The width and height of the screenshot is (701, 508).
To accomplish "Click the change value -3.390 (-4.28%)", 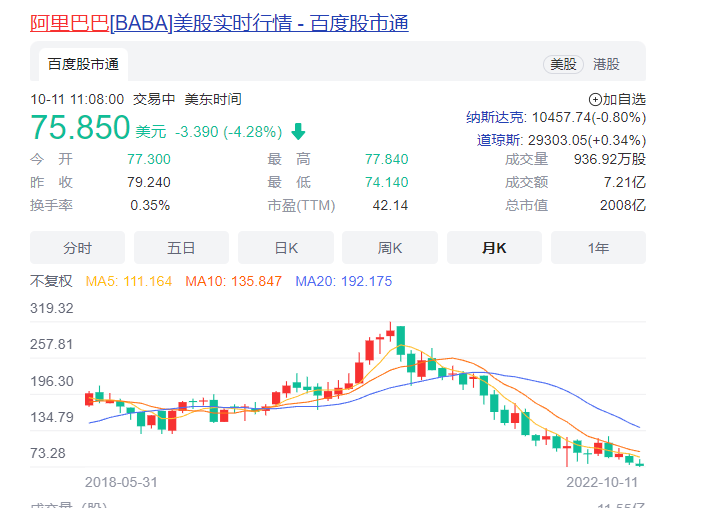I will coord(228,132).
